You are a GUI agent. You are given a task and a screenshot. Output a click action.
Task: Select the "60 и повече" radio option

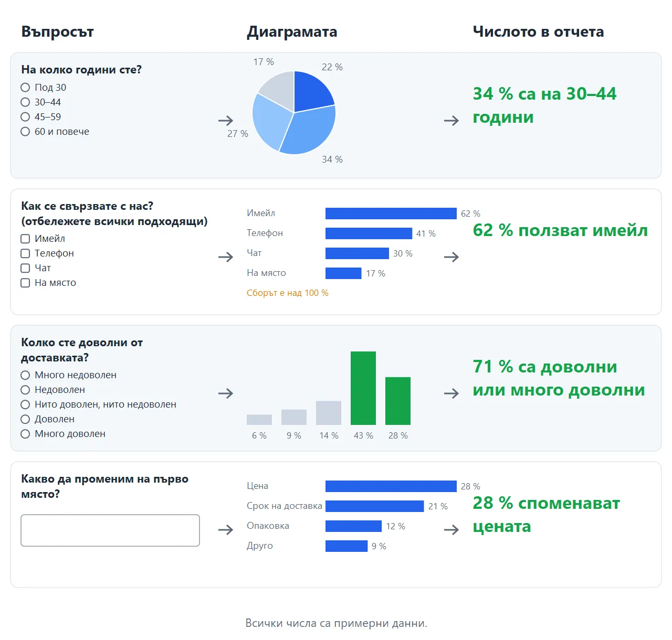pyautogui.click(x=25, y=132)
